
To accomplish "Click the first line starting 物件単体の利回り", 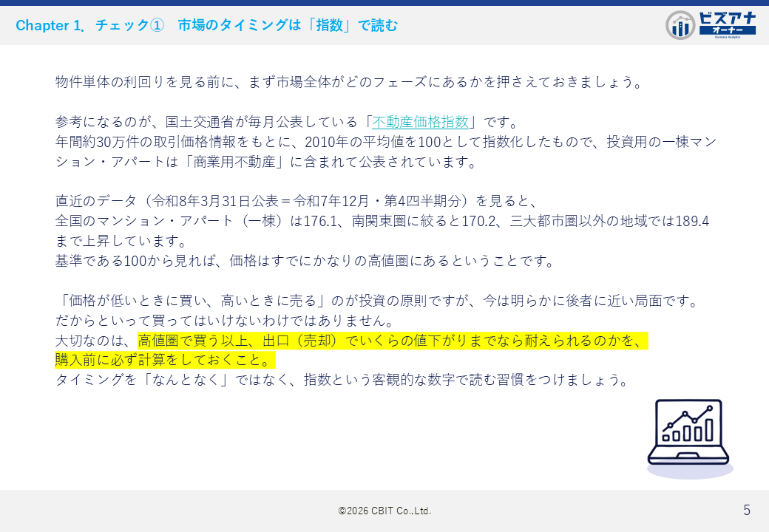I will coord(349,82).
